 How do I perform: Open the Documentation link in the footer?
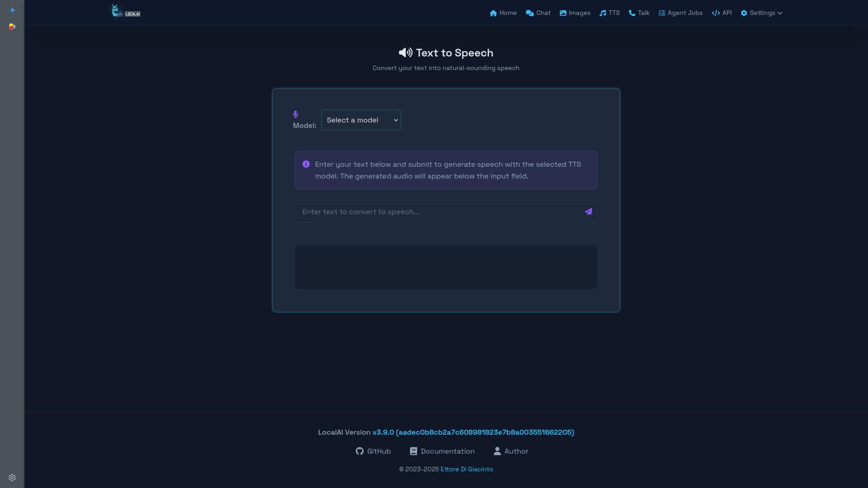click(x=442, y=451)
